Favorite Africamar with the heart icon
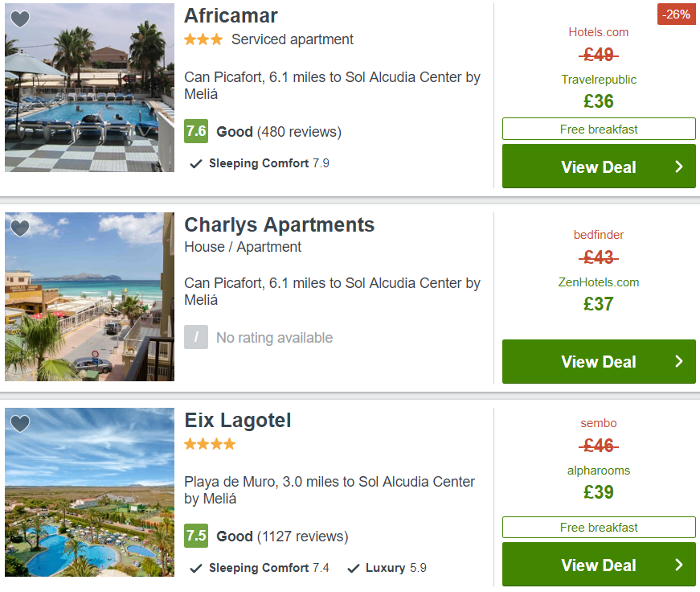 click(20, 19)
